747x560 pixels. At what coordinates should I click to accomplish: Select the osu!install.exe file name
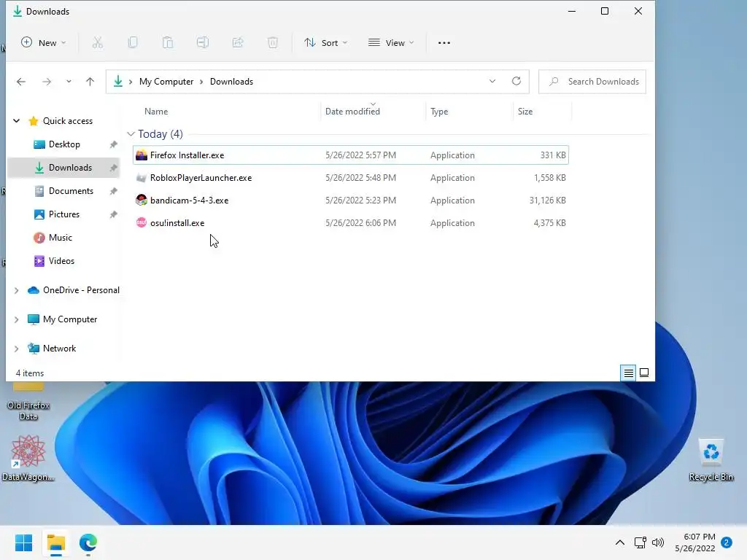click(x=177, y=222)
